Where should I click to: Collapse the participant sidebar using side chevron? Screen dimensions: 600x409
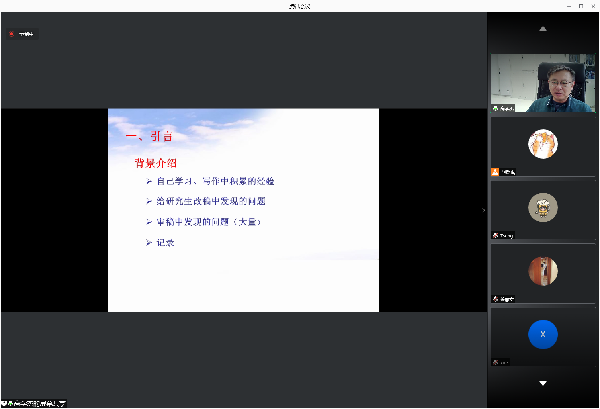point(484,210)
